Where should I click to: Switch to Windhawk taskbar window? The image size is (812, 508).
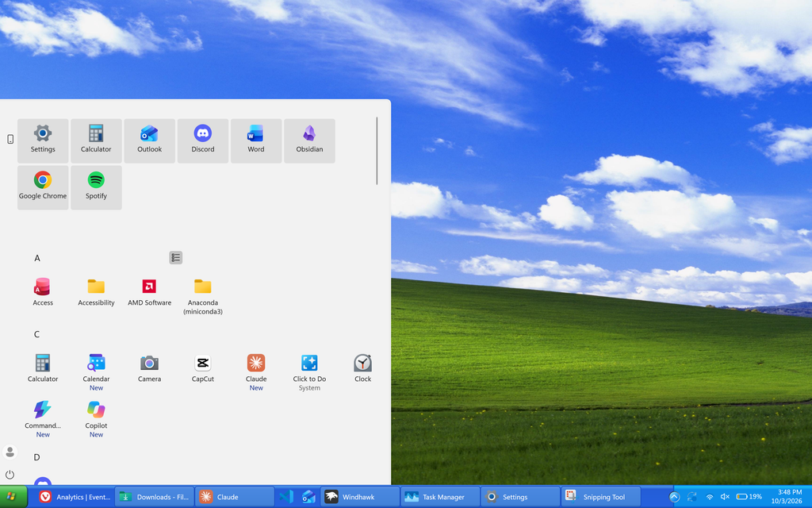(x=360, y=497)
